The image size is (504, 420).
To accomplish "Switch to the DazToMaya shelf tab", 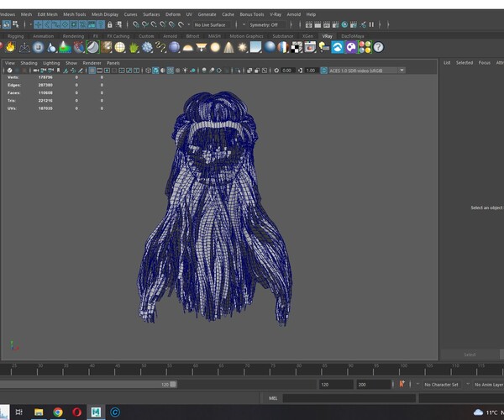I will pos(353,36).
